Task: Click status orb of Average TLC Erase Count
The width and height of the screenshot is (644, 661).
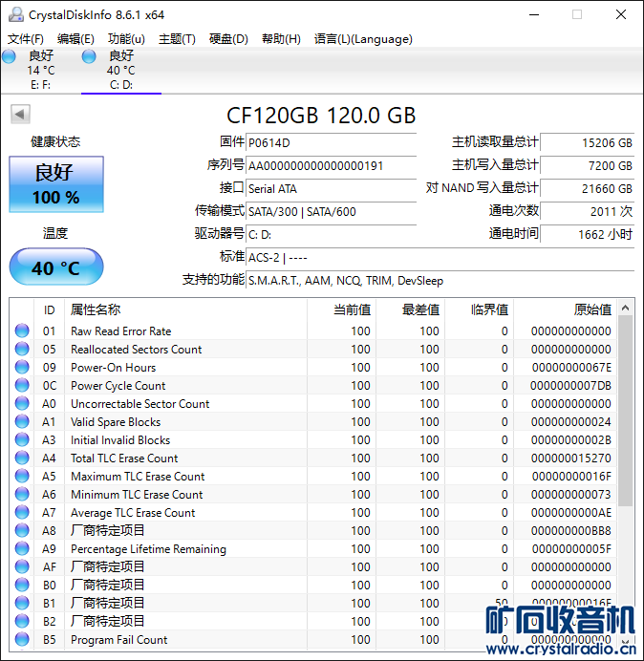Action: 22,512
